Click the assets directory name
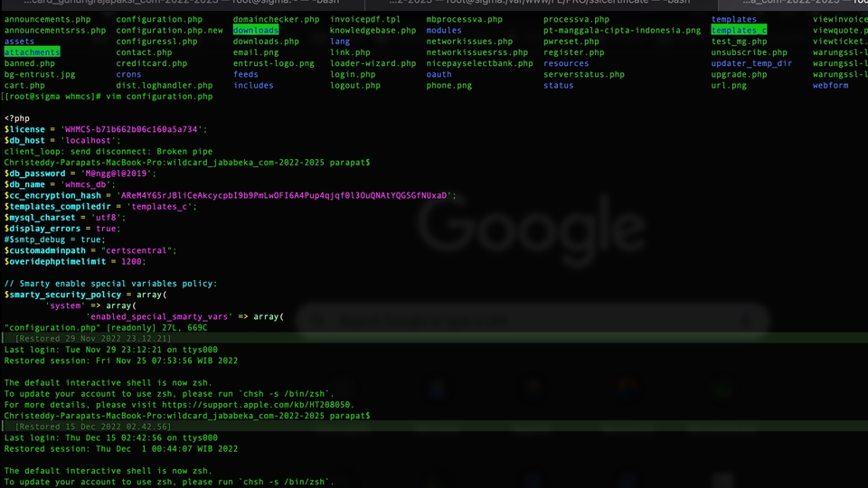This screenshot has height=488, width=868. point(19,42)
